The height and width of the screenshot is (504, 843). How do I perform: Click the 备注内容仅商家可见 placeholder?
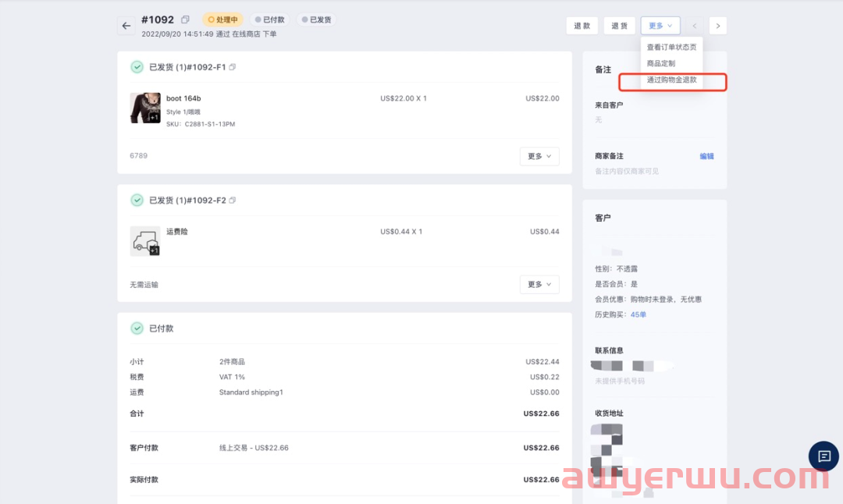point(627,172)
